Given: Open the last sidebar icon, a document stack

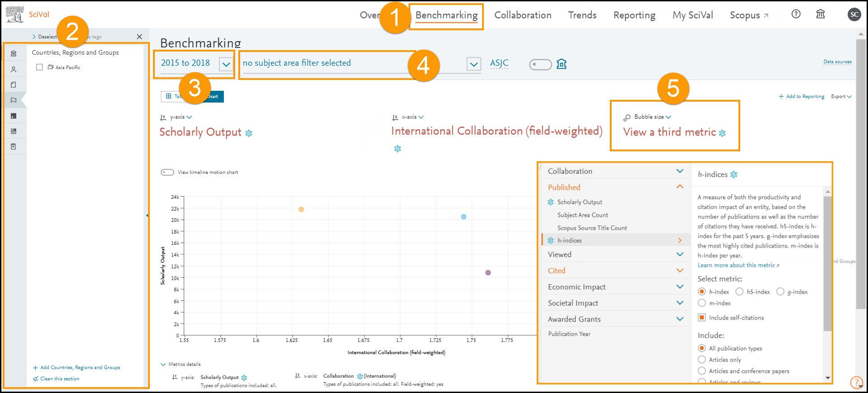Looking at the screenshot, I should [x=14, y=146].
